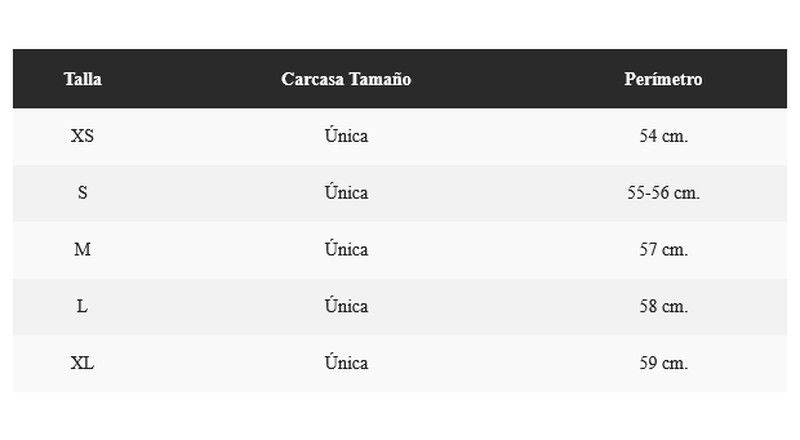The width and height of the screenshot is (800, 440).
Task: Click the 57 cm. perimeter value
Action: [663, 250]
